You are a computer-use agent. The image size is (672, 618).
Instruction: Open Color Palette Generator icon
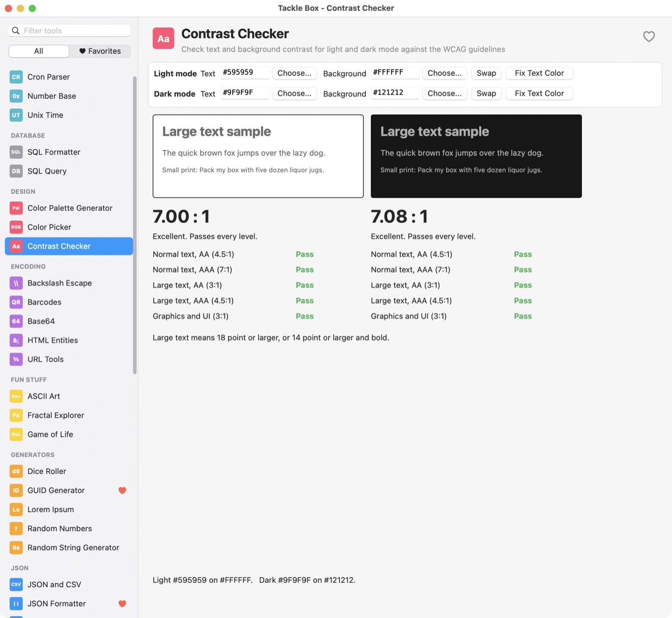[16, 208]
